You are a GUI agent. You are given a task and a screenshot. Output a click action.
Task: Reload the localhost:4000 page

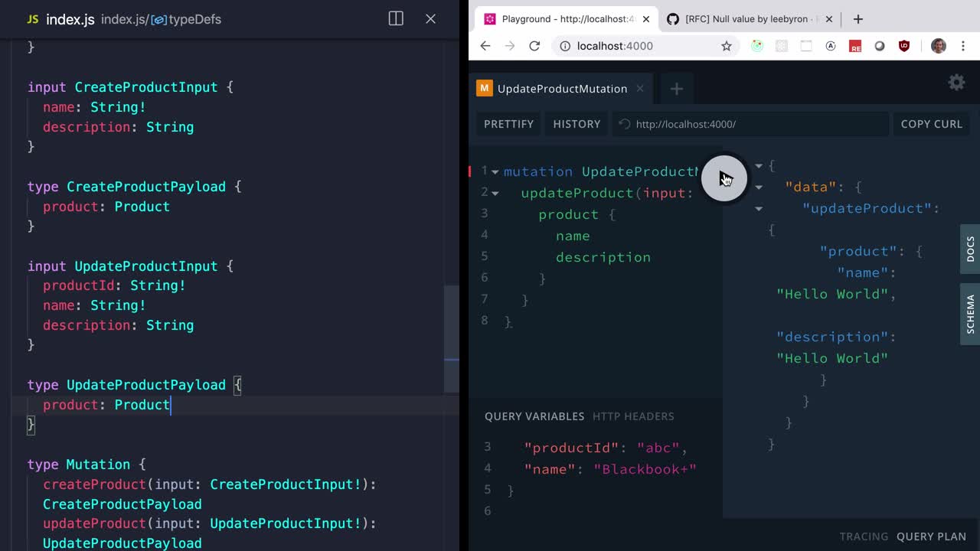[x=534, y=46]
